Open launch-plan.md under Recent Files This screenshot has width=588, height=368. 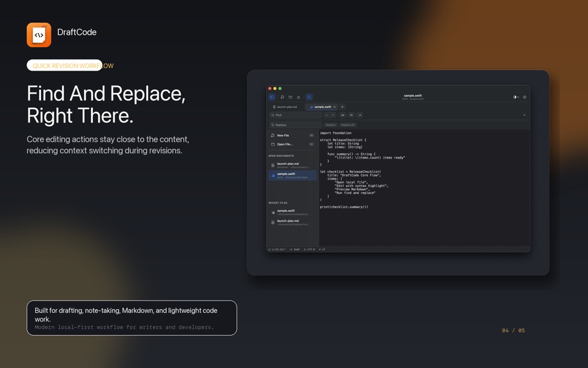point(292,222)
